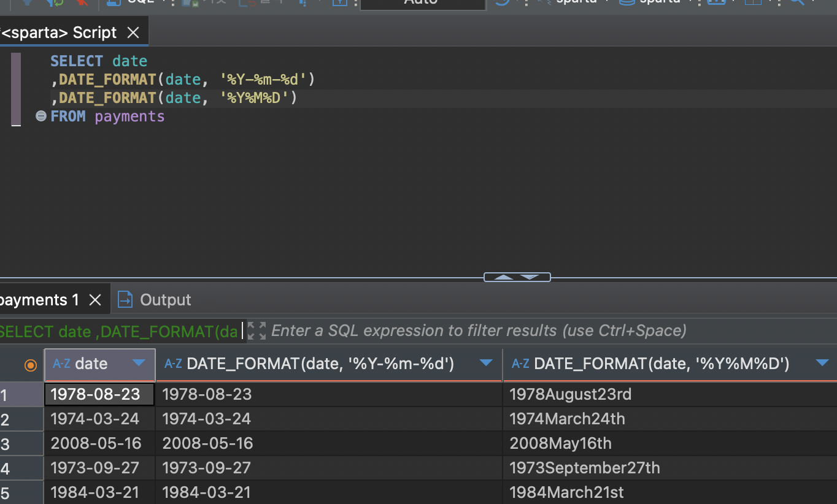Viewport: 837px width, 504px height.
Task: Place cursor in '%Y-%m-%d' format string in editor
Action: coord(263,80)
